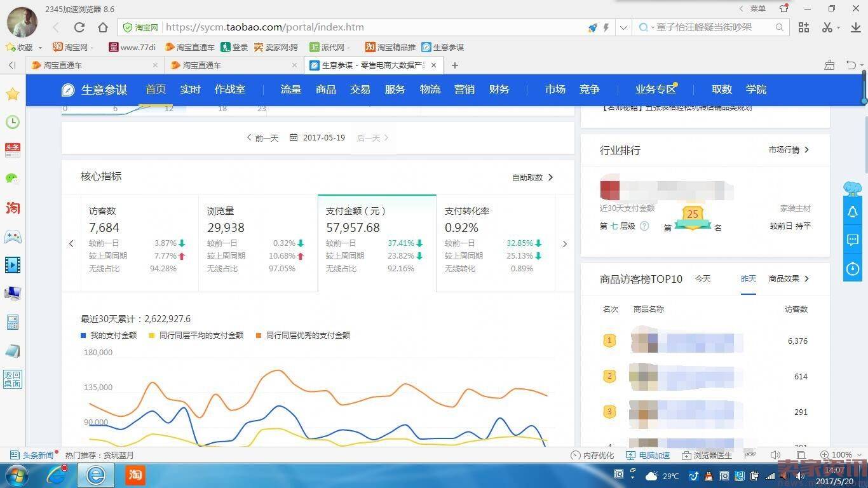868x488 pixels.
Task: Open the game controller sidebar icon
Action: (x=13, y=237)
